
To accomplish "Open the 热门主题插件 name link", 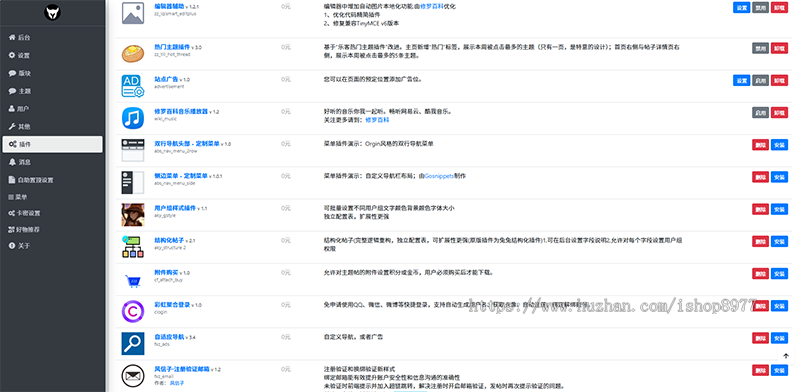I will (171, 47).
